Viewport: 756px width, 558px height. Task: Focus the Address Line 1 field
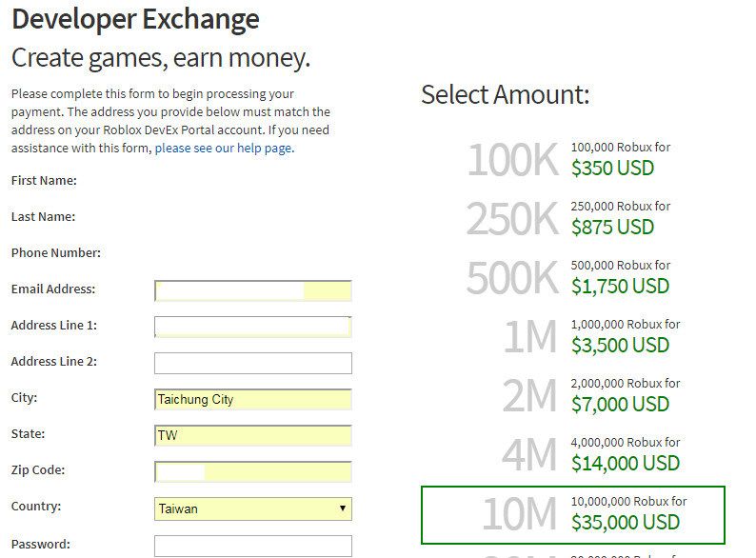coord(252,327)
